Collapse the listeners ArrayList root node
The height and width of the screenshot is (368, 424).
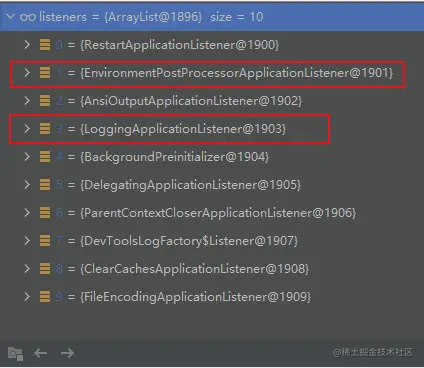tap(10, 16)
